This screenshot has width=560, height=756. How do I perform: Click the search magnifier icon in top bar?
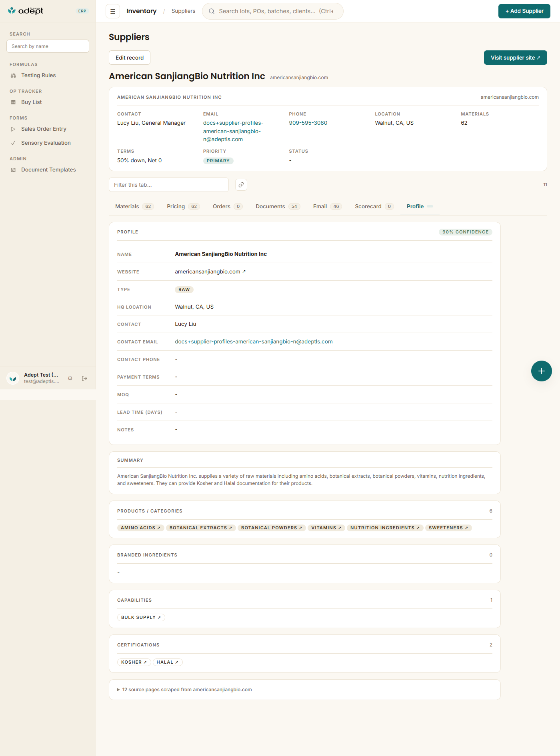[212, 11]
